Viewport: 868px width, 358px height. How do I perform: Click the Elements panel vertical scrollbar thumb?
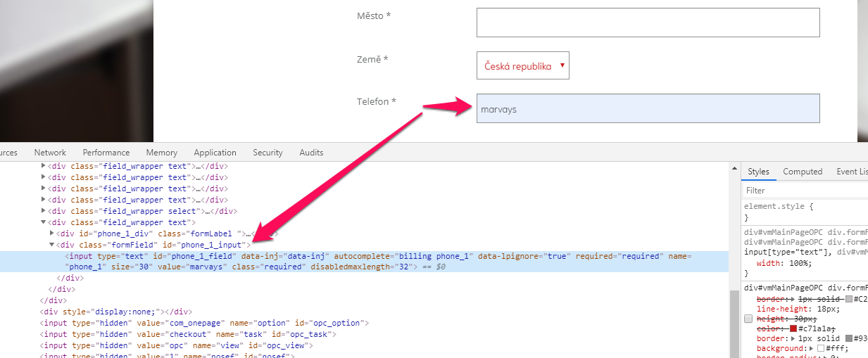[x=734, y=325]
